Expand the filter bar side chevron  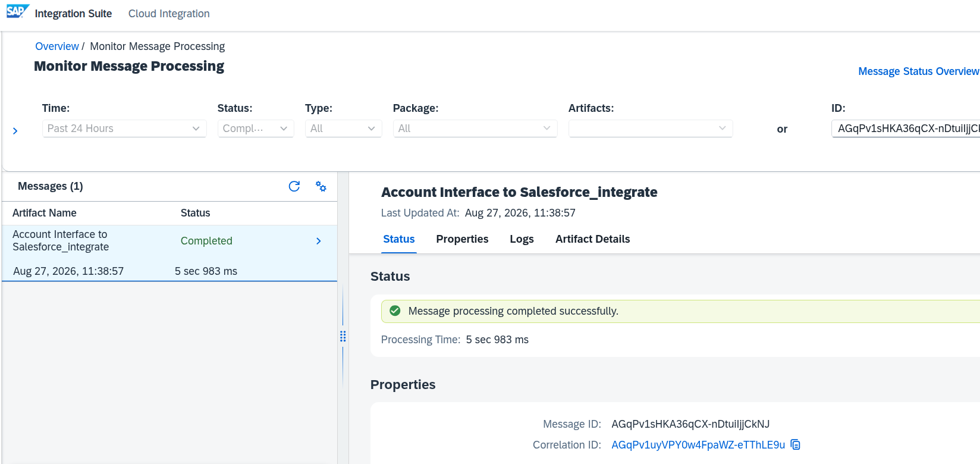(x=15, y=131)
